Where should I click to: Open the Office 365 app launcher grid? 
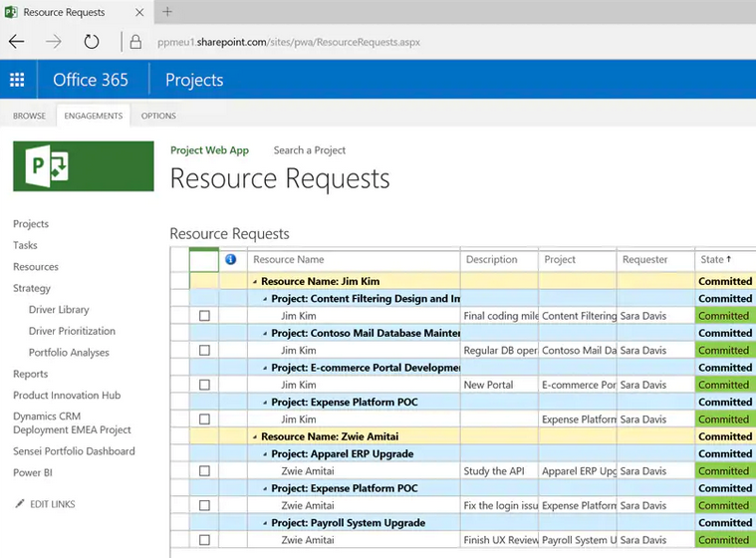(x=17, y=80)
